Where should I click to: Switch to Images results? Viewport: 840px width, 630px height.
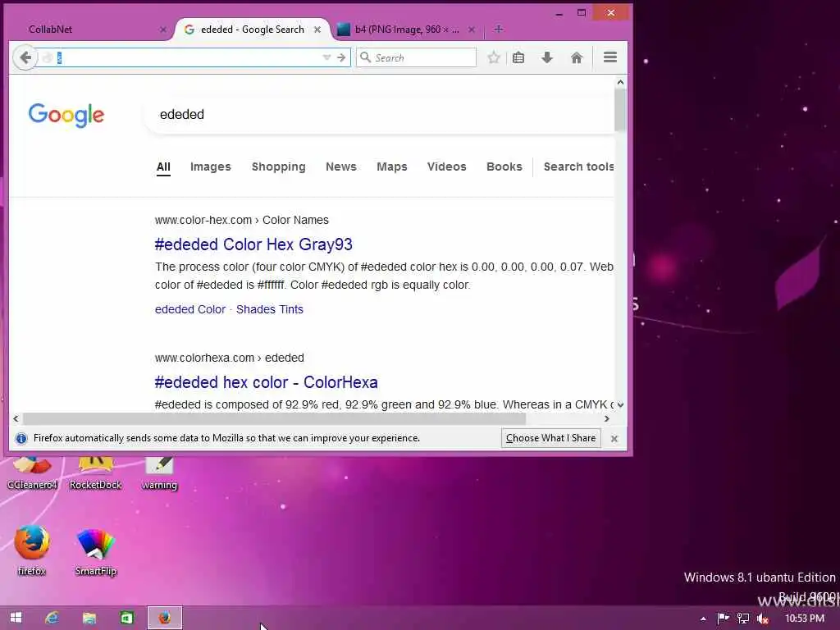[x=211, y=167]
